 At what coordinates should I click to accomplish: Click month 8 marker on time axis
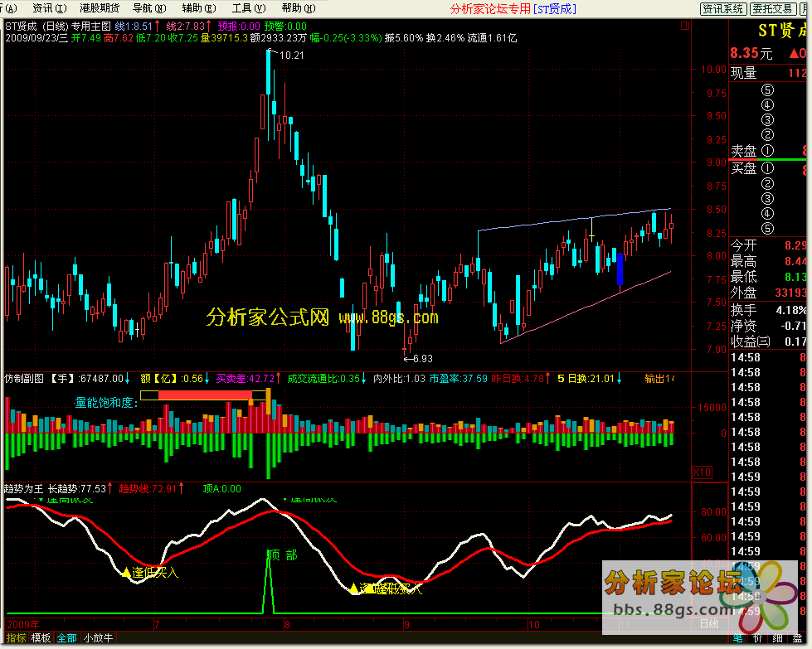pos(288,625)
